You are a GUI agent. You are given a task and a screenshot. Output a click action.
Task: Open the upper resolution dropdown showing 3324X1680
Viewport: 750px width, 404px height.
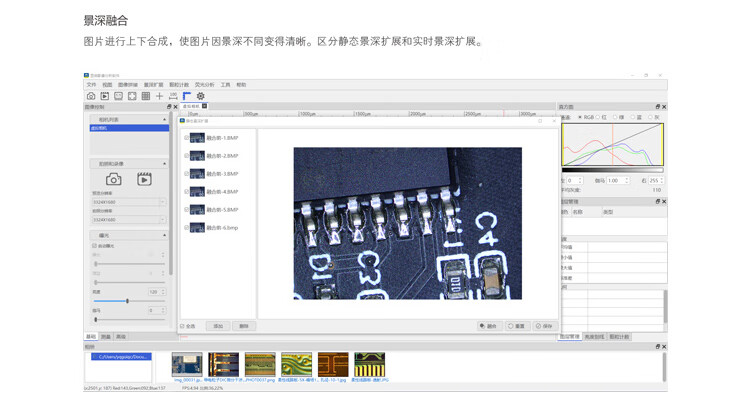coord(129,202)
